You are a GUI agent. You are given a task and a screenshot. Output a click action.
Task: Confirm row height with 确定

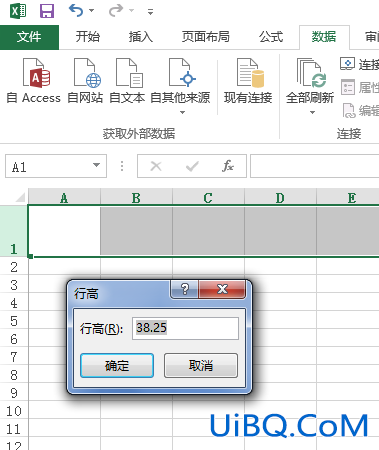117,365
